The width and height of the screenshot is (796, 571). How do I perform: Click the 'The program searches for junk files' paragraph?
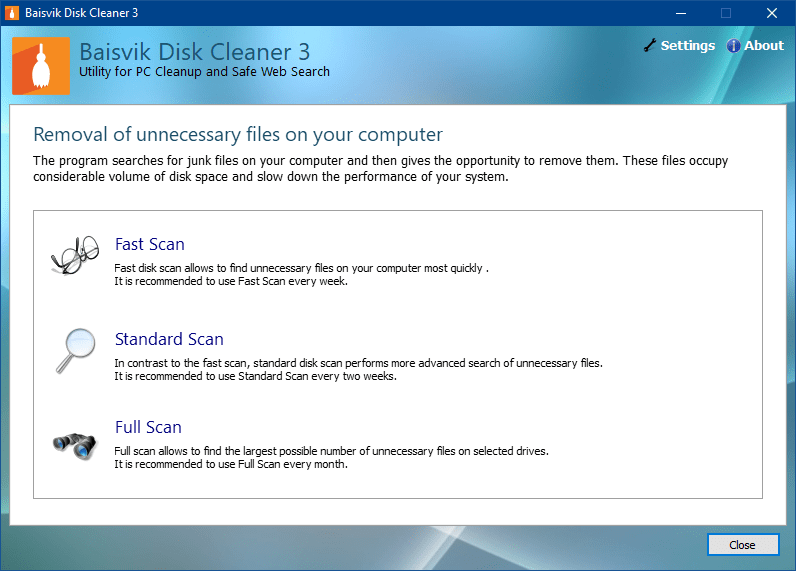click(381, 169)
